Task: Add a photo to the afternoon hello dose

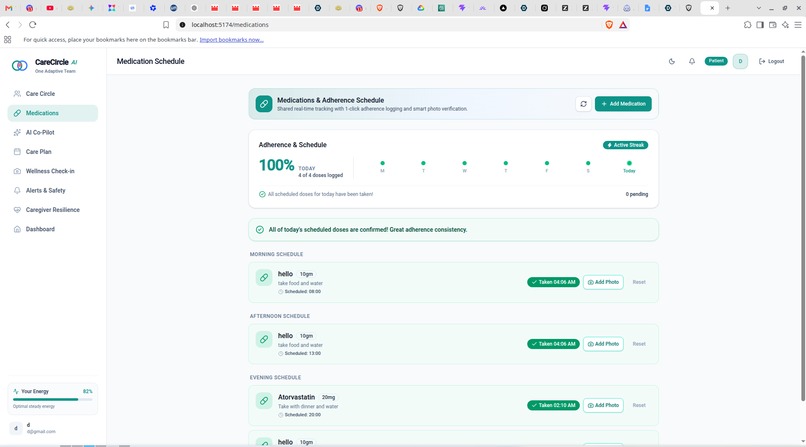Action: (603, 344)
